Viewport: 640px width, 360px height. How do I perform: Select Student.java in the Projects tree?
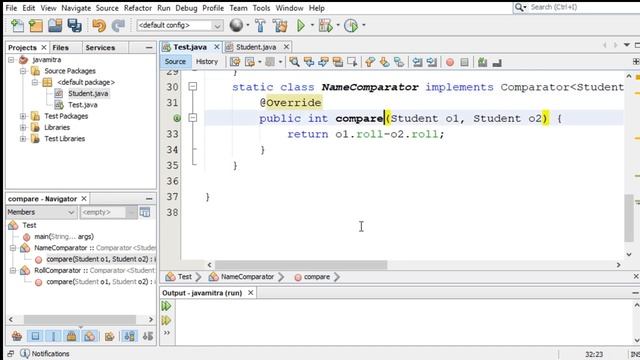(x=88, y=93)
